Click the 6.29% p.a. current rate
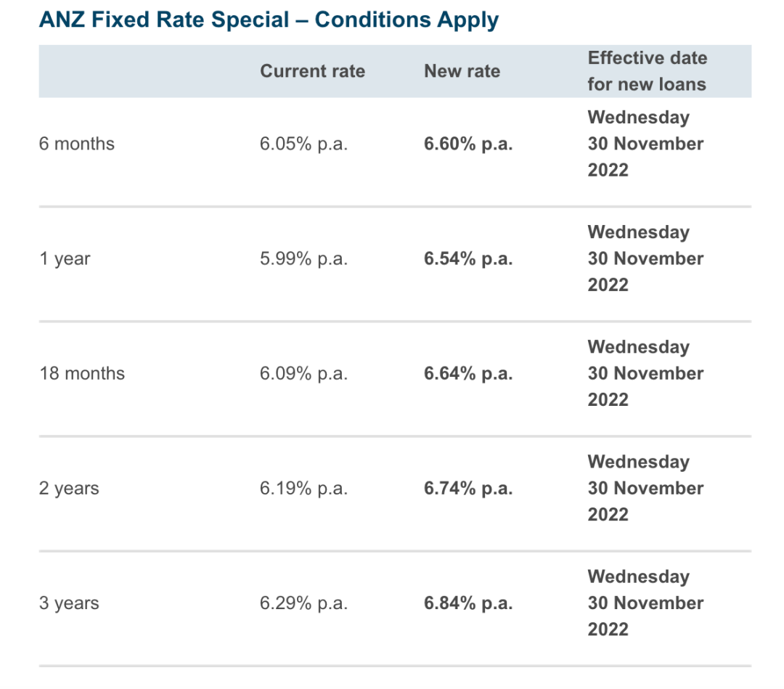 coord(303,603)
